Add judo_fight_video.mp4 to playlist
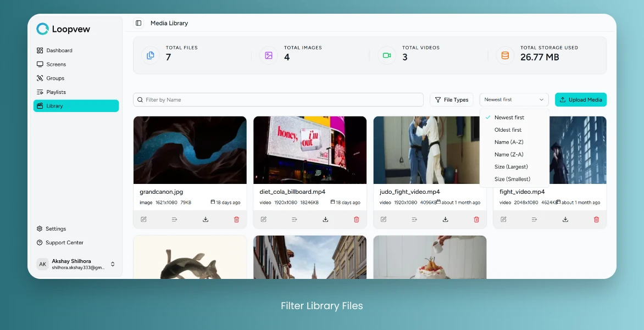The height and width of the screenshot is (330, 644). tap(414, 220)
